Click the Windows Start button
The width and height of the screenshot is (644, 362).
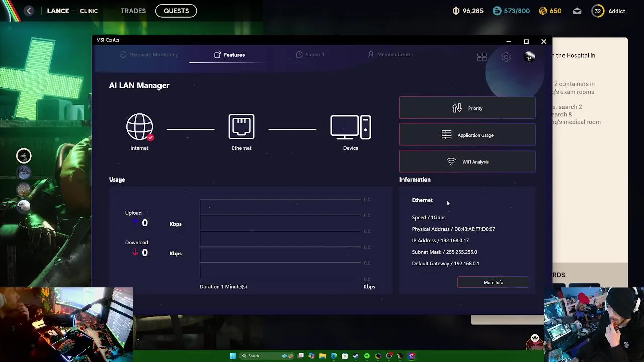233,356
